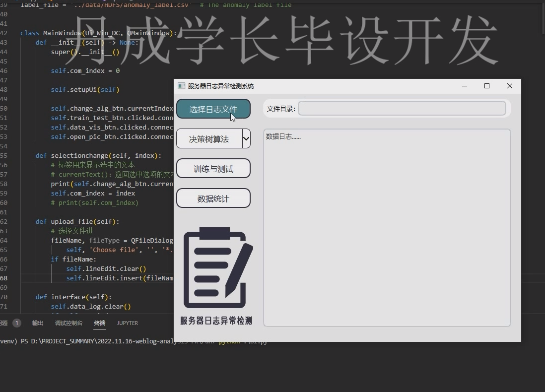Switch to the 输出 panel tab
Screen dimensions: 545x392
click(38, 323)
